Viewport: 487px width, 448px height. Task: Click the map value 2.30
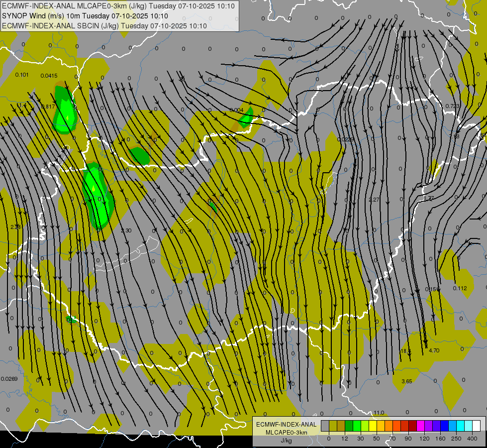point(126,230)
